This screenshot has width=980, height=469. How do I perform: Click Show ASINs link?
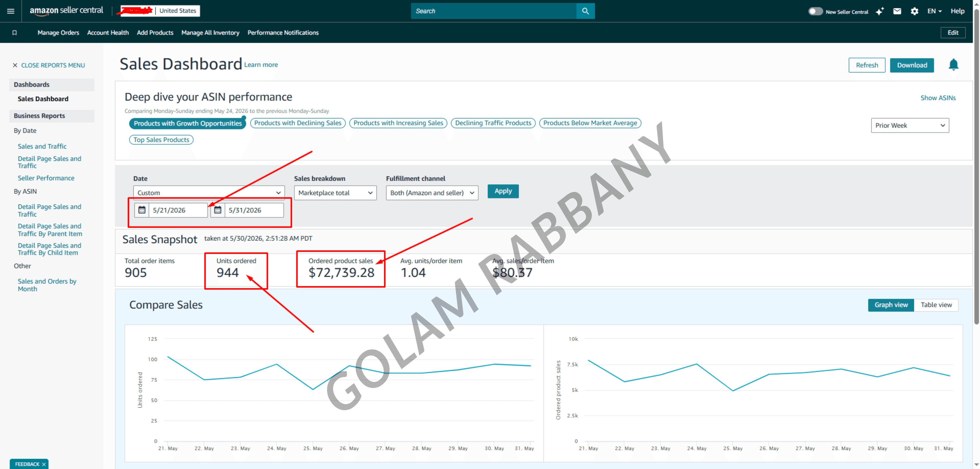tap(938, 98)
